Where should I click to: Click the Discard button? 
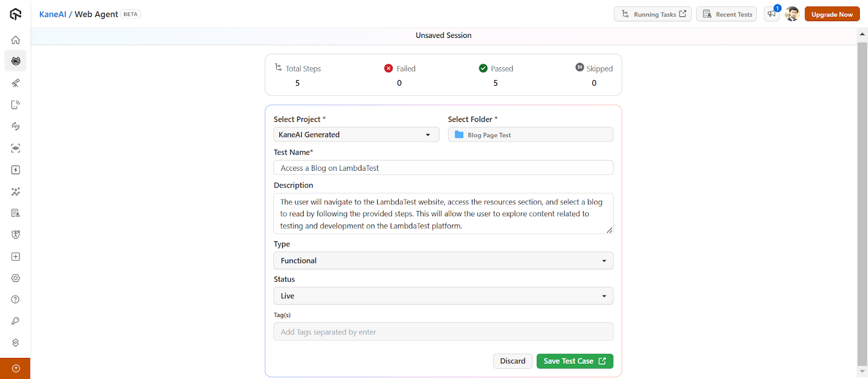tap(512, 361)
